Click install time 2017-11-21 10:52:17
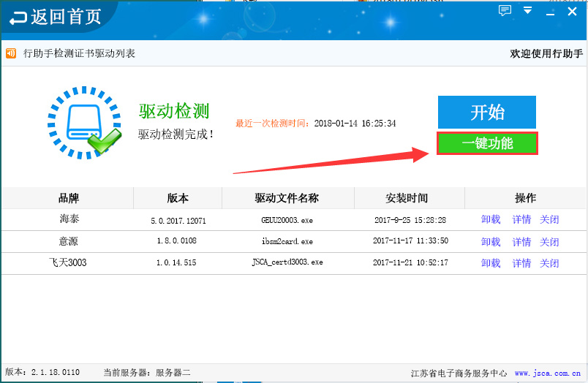The height and width of the screenshot is (383, 588). pyautogui.click(x=410, y=262)
